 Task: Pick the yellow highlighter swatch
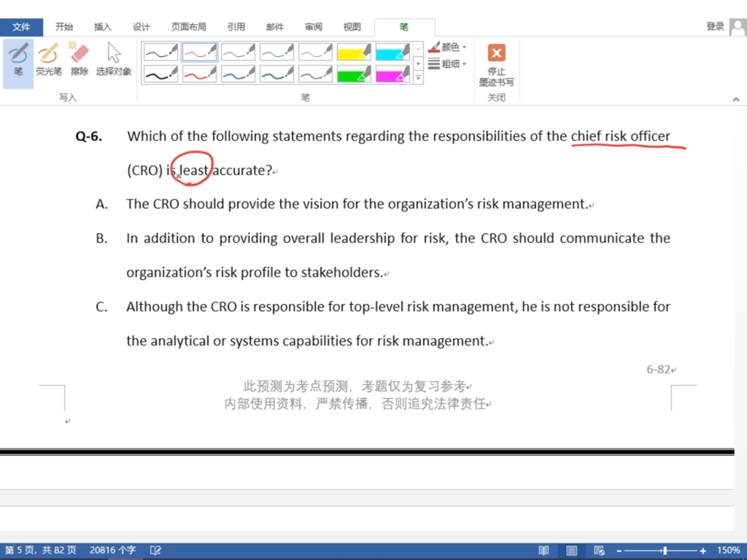(x=354, y=52)
